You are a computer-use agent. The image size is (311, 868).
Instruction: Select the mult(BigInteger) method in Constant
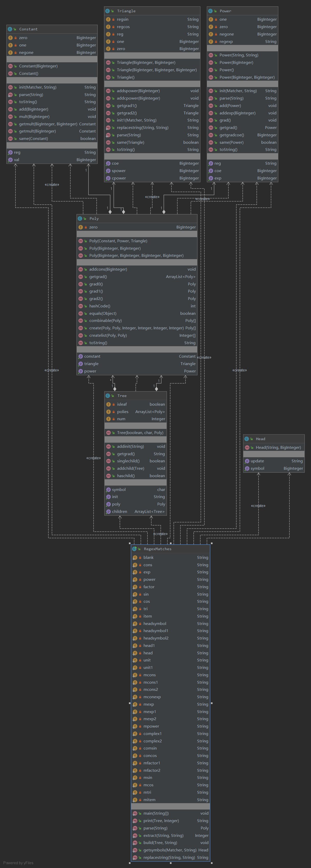(x=52, y=117)
